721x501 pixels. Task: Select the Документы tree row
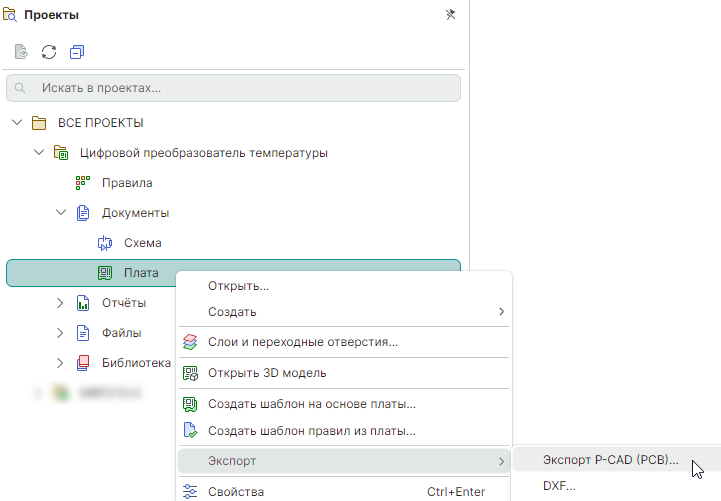point(234,213)
